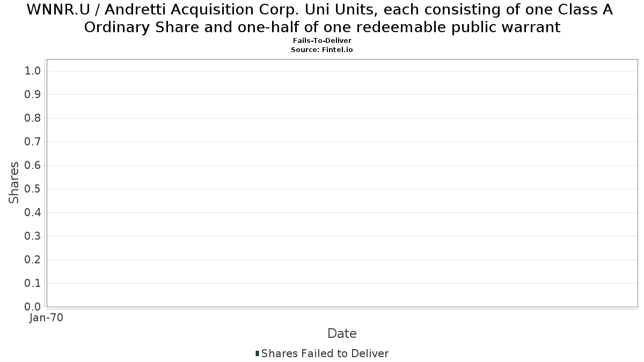Click the 0.0 y-axis tick label

33,307
